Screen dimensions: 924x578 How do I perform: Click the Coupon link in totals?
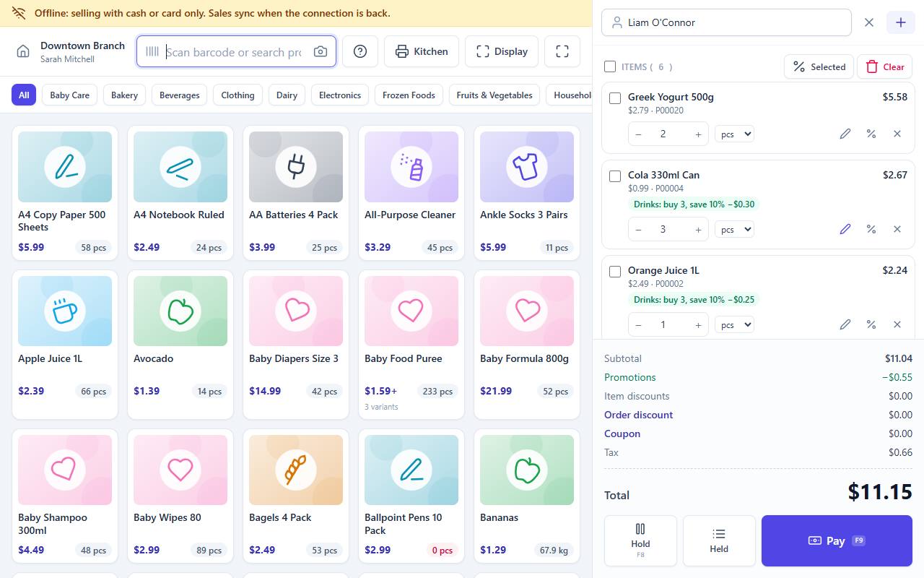pos(622,433)
